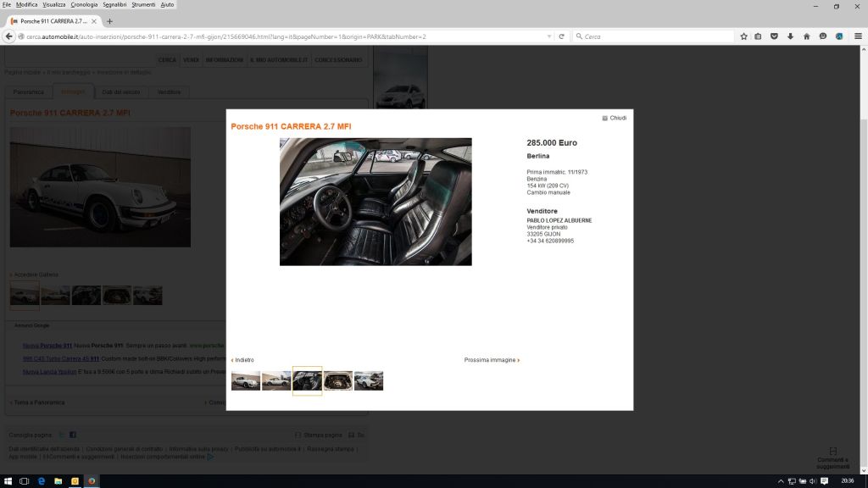Open the CONCESSIONARIO navigation item
Viewport: 868px width, 488px height.
338,60
